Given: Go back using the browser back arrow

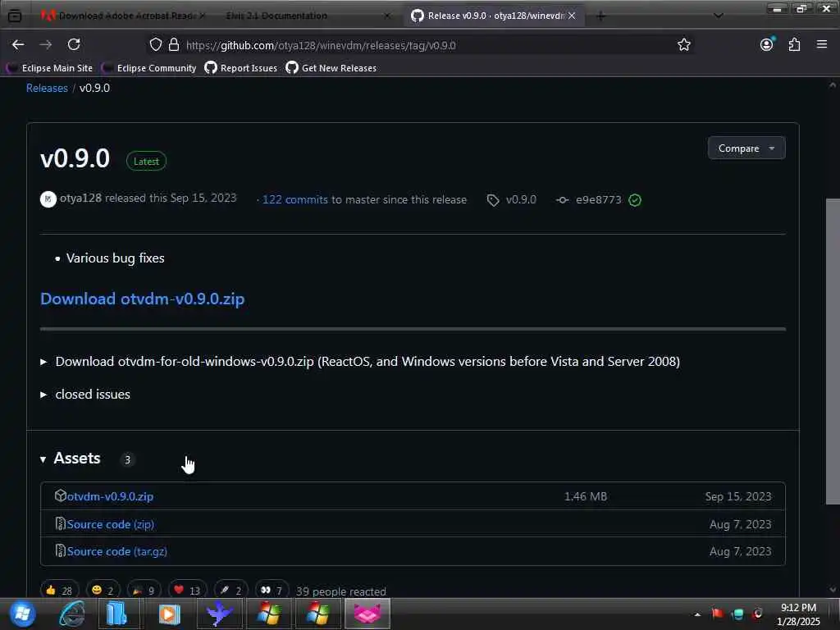Looking at the screenshot, I should (18, 45).
